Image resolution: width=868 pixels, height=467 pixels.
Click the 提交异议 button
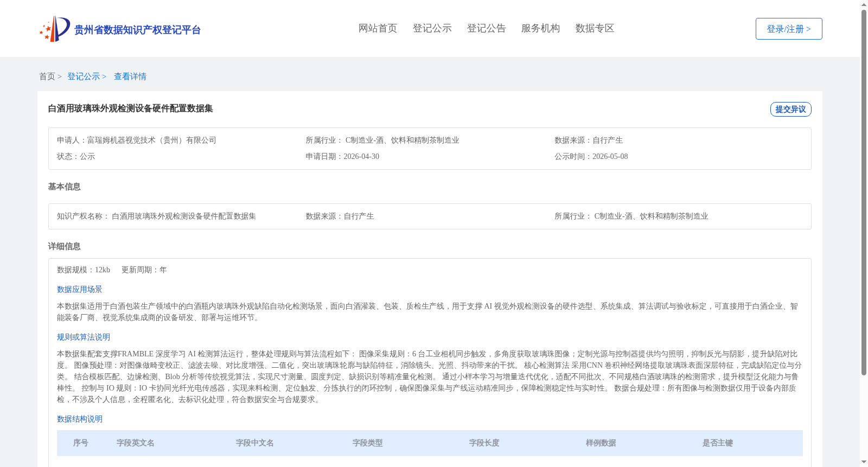(x=790, y=109)
